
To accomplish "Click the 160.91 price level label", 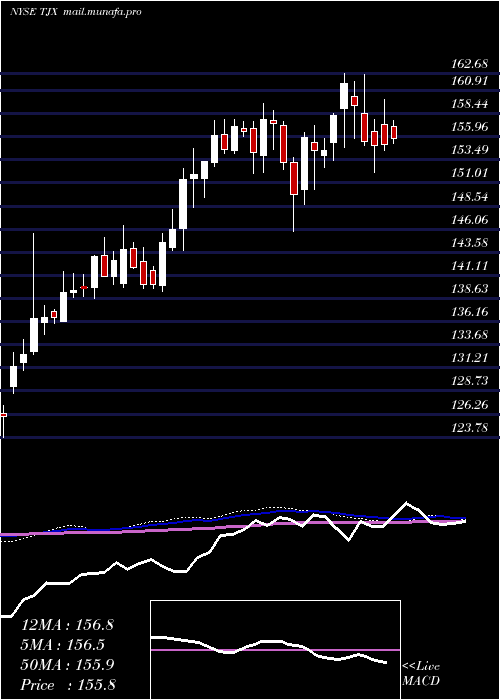I will pos(469,81).
